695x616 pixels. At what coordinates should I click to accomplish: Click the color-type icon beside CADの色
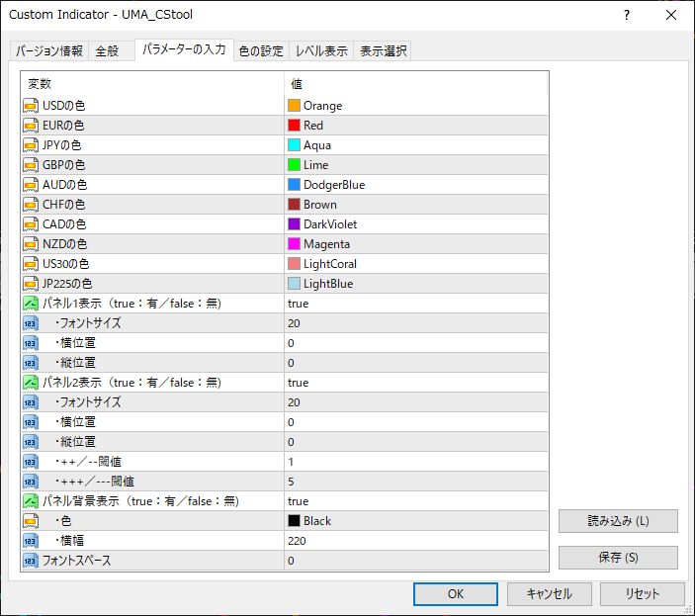point(31,224)
